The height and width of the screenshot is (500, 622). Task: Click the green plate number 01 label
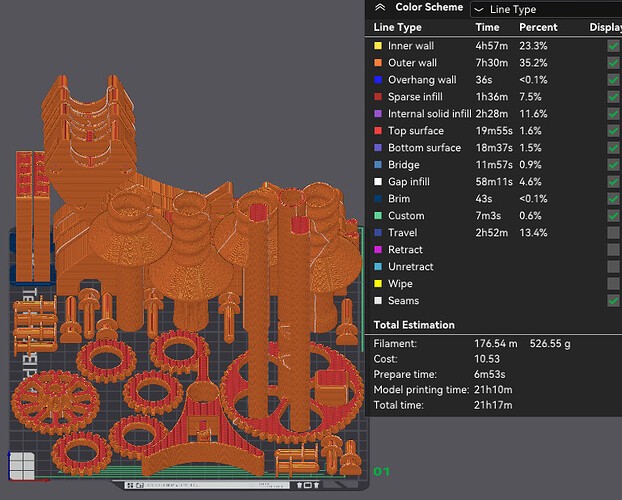point(380,471)
